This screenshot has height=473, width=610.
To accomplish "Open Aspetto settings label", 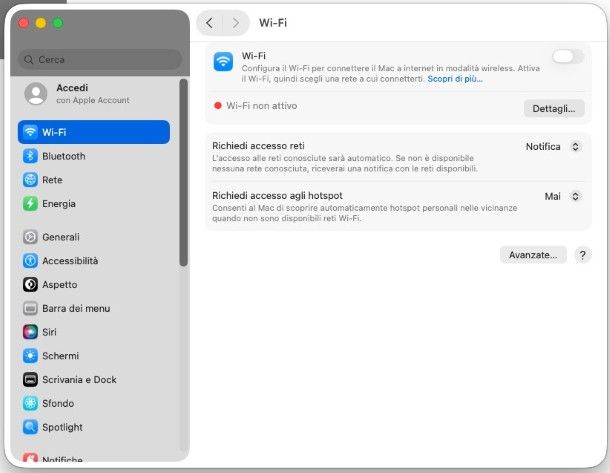I will click(60, 285).
